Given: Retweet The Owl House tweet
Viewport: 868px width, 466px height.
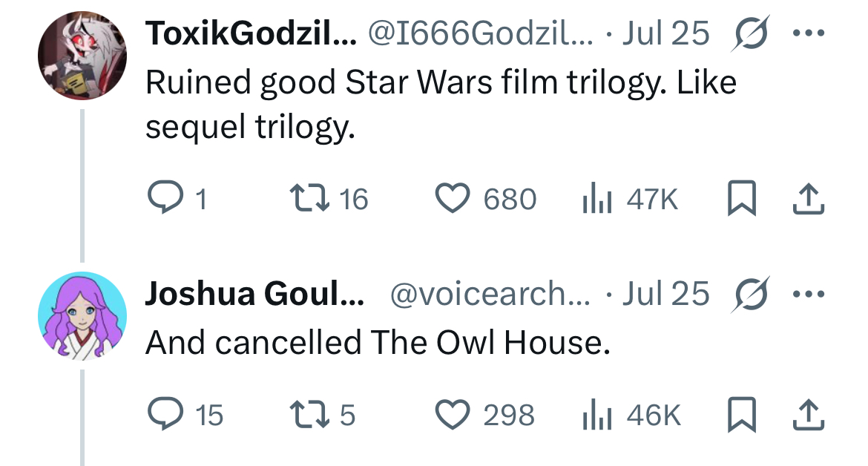Looking at the screenshot, I should tap(323, 415).
